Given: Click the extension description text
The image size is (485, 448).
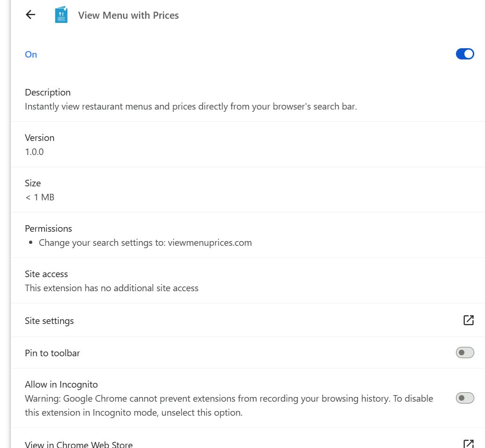Looking at the screenshot, I should [x=191, y=106].
